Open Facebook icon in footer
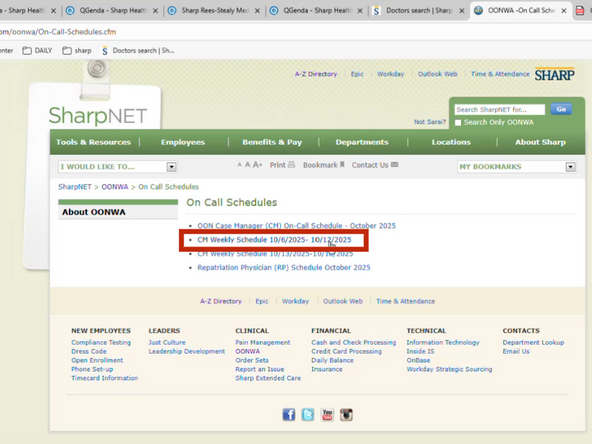 click(x=289, y=415)
